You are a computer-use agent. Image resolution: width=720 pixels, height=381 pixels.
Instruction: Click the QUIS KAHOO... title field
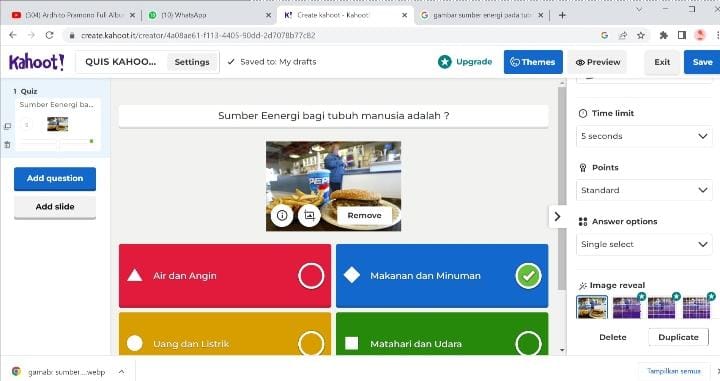120,62
